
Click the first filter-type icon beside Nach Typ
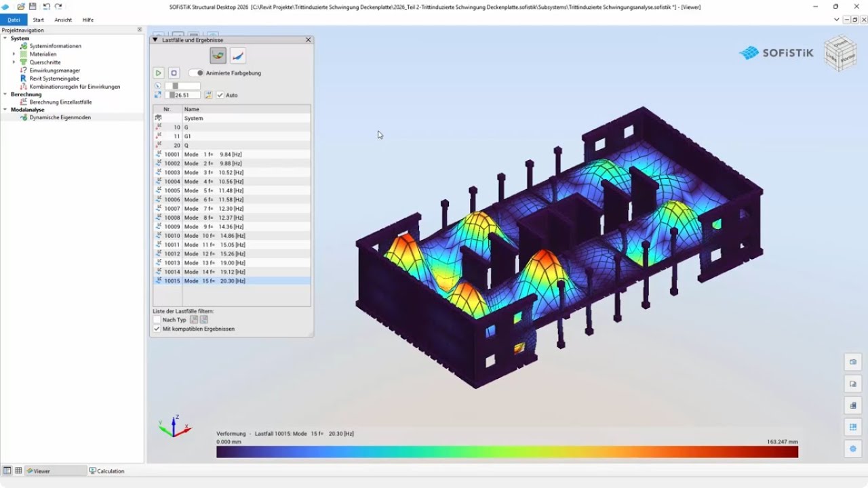(194, 320)
